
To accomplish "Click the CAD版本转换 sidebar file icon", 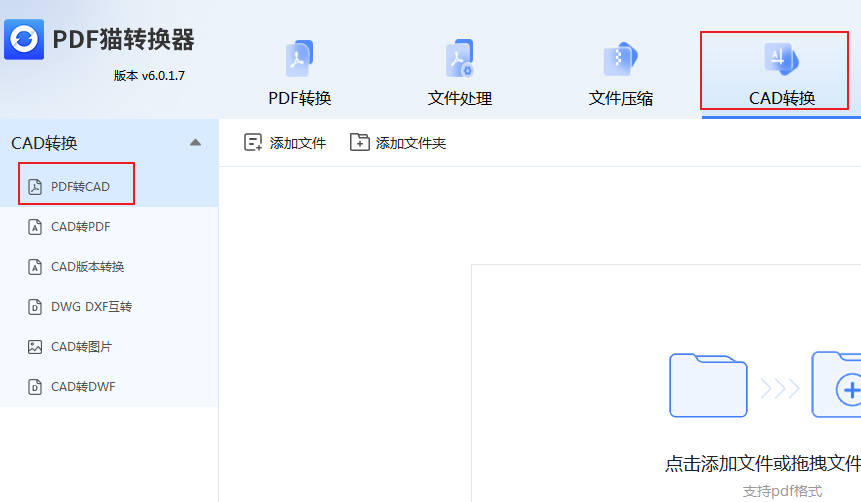I will click(x=35, y=267).
